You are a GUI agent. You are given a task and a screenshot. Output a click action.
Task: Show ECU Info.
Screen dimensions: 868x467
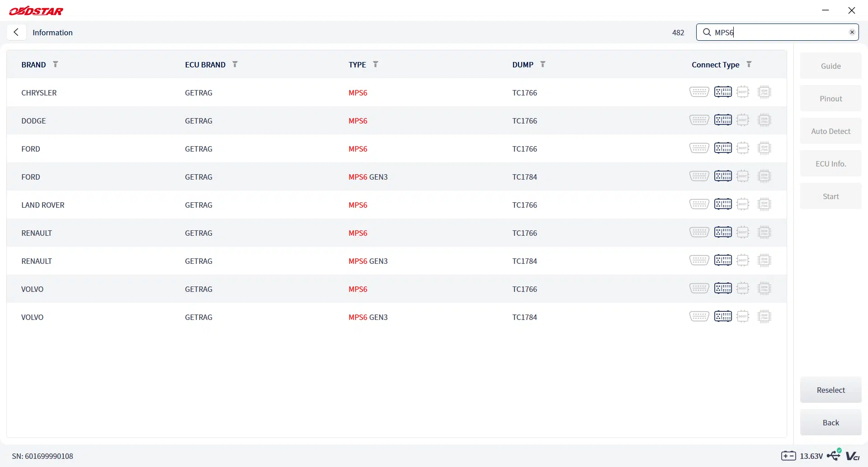830,163
